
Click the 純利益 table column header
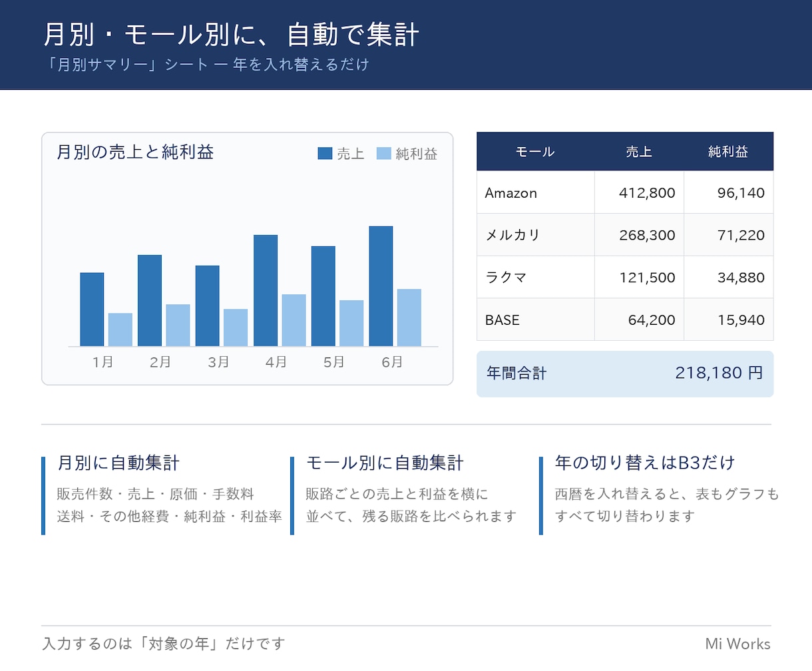(x=728, y=152)
